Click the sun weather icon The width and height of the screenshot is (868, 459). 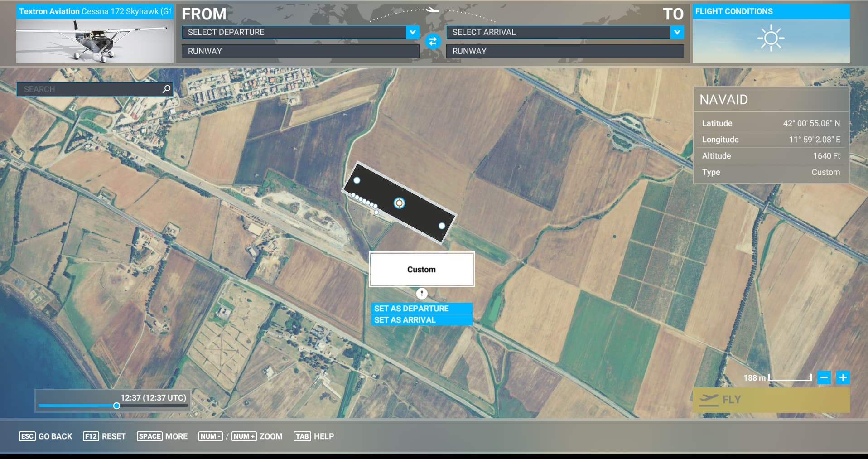[771, 39]
